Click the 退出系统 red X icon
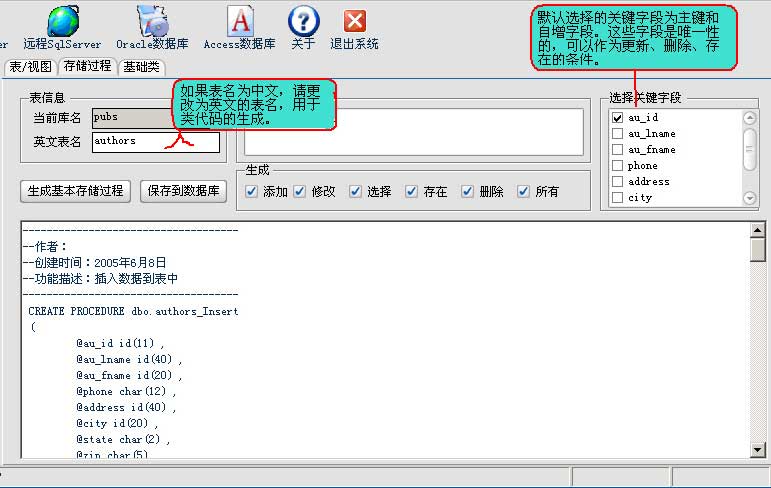Image resolution: width=771 pixels, height=488 pixels. coord(354,21)
